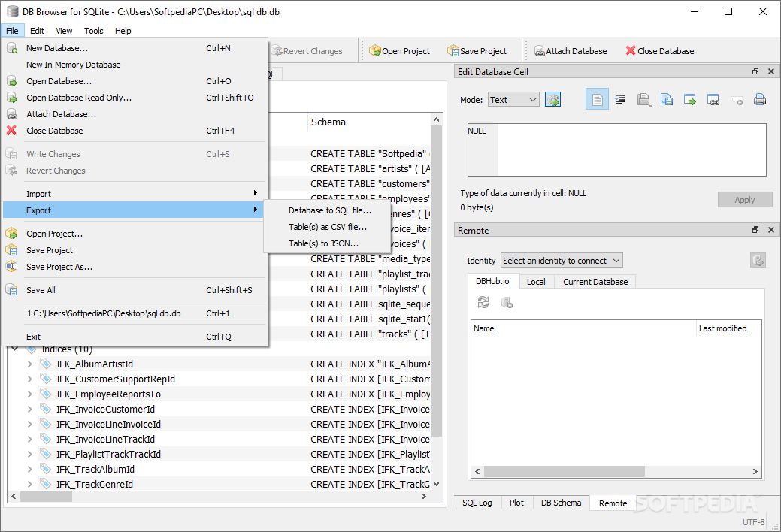This screenshot has height=532, width=781.
Task: Click the Apply button
Action: coord(745,199)
